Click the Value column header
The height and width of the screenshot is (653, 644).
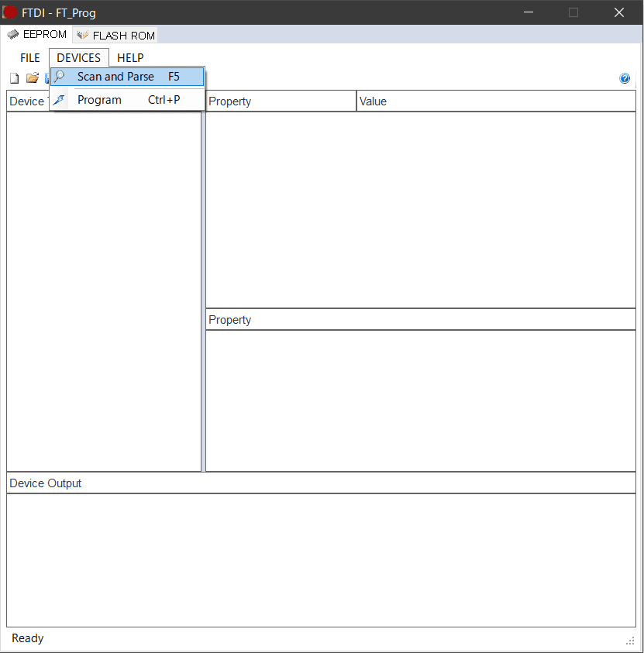(x=496, y=101)
